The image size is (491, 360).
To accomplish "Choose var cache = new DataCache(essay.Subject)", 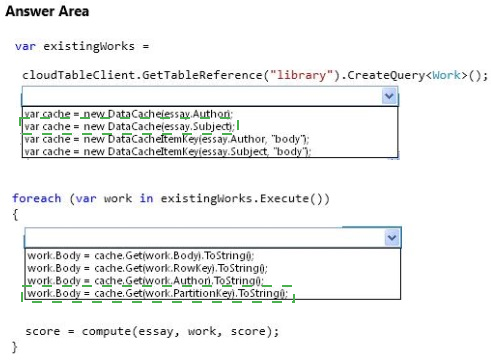I will click(x=129, y=126).
